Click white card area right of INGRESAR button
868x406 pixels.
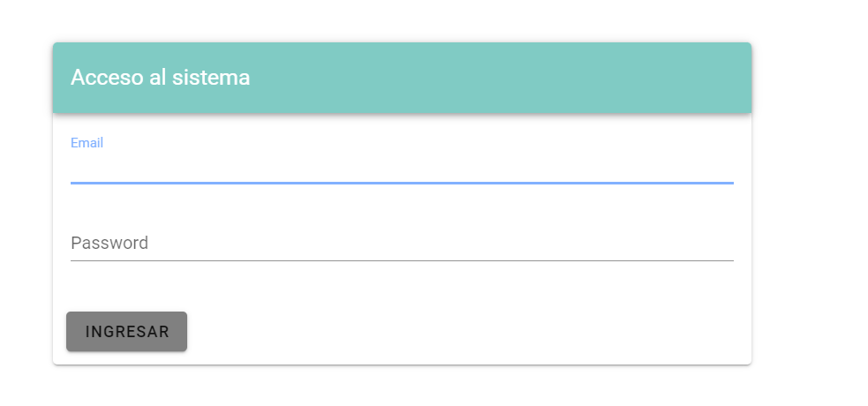(x=468, y=331)
